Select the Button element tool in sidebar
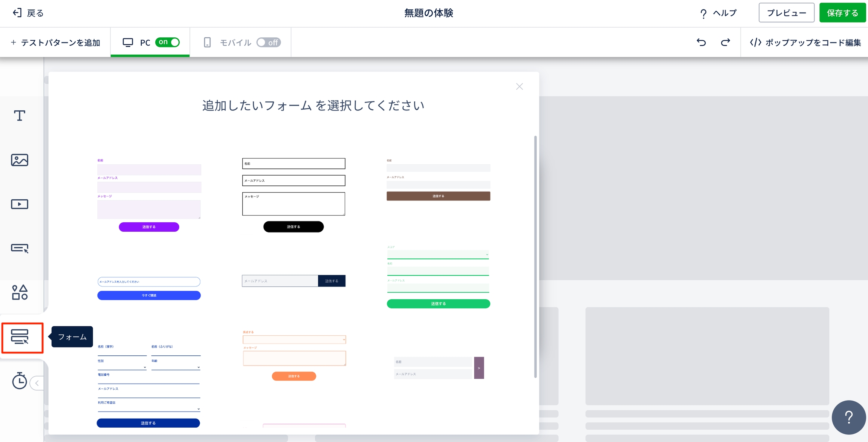Image resolution: width=868 pixels, height=442 pixels. tap(20, 248)
